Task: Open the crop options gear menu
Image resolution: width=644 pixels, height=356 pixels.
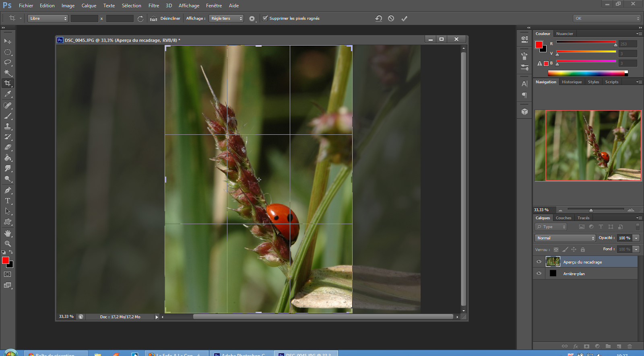Action: [x=252, y=19]
